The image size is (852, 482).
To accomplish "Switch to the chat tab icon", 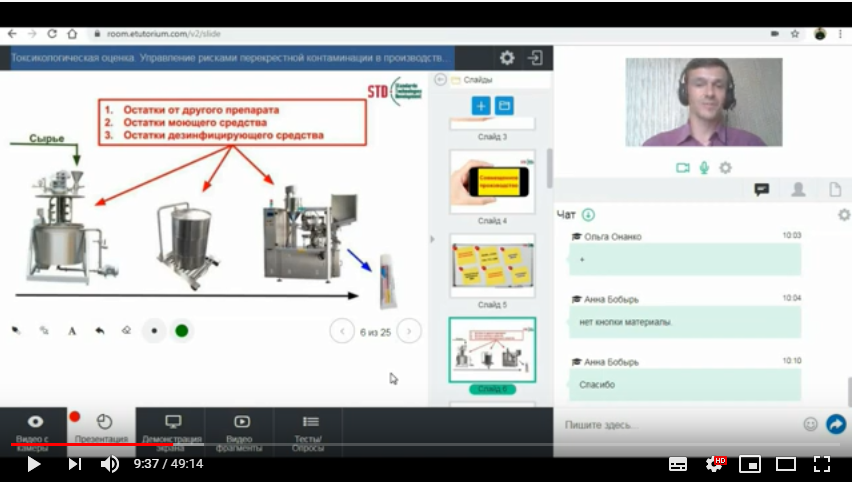I will 762,189.
